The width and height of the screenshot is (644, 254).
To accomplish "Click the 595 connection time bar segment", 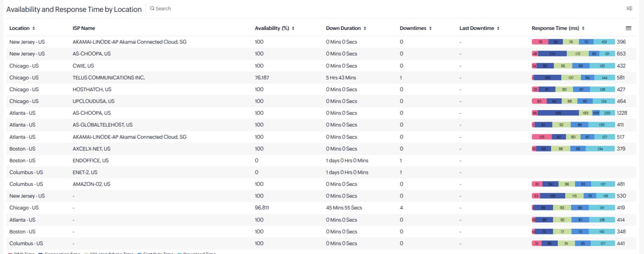I will (558, 113).
